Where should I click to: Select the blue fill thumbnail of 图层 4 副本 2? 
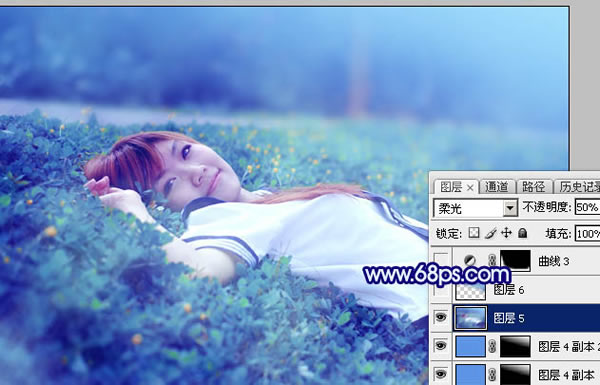click(470, 346)
